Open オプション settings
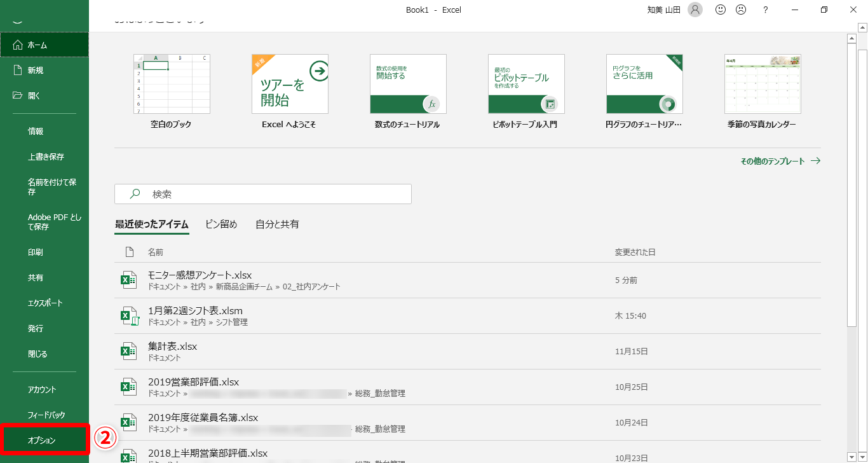Screen dimensions: 868x463 coord(44,440)
